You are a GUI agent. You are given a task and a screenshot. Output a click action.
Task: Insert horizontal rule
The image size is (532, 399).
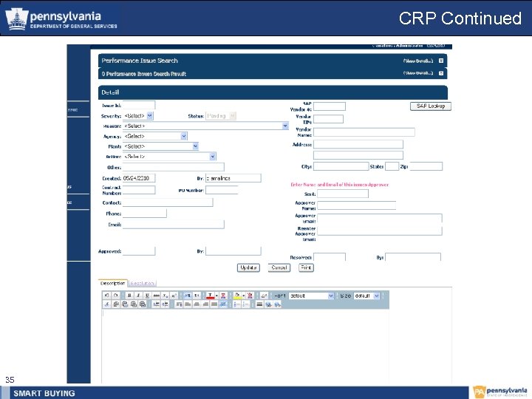(x=259, y=304)
